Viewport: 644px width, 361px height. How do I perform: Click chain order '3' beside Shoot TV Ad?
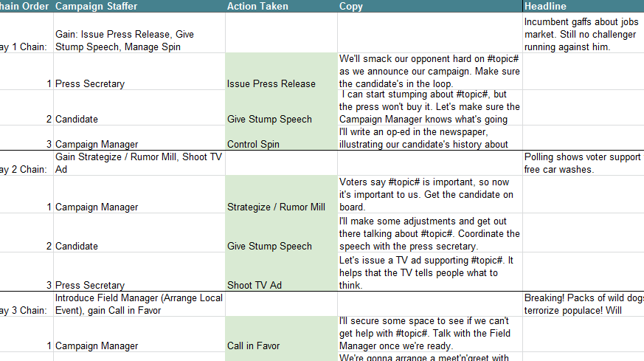tap(27, 272)
